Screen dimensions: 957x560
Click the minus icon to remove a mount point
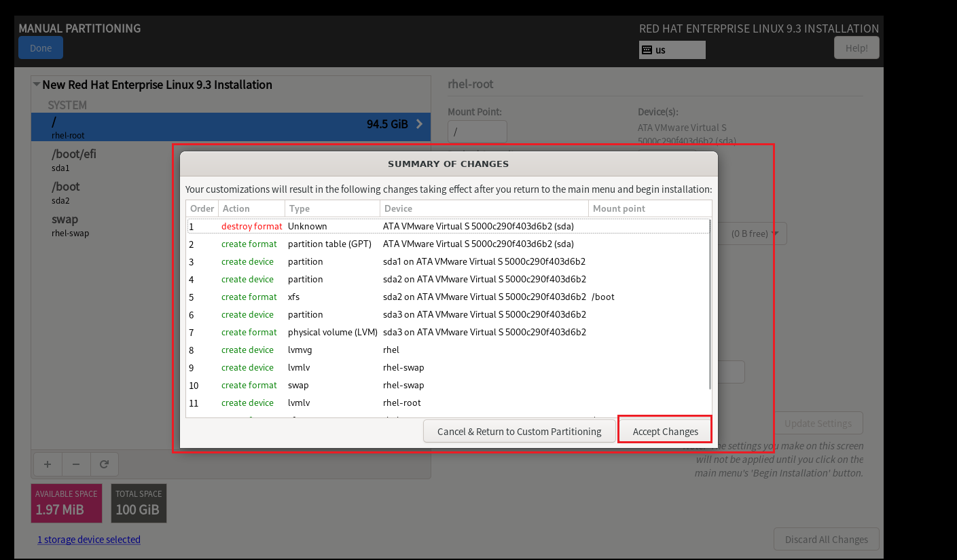(76, 464)
